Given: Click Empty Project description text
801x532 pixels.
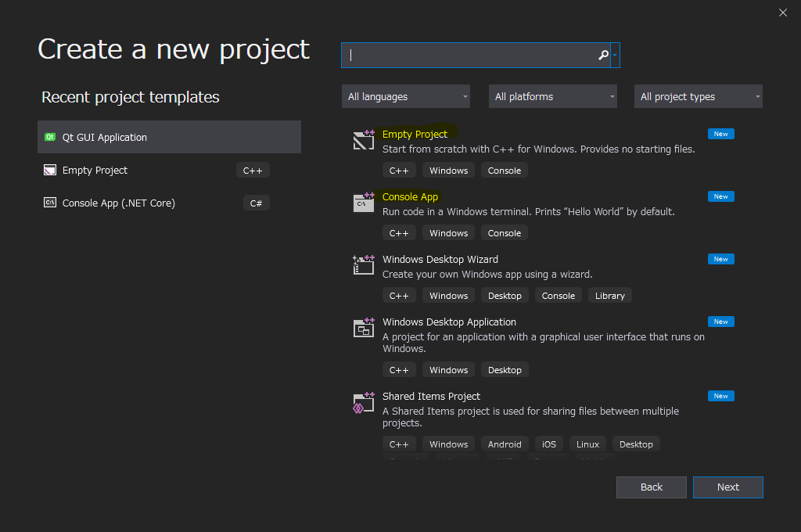Looking at the screenshot, I should tap(538, 149).
